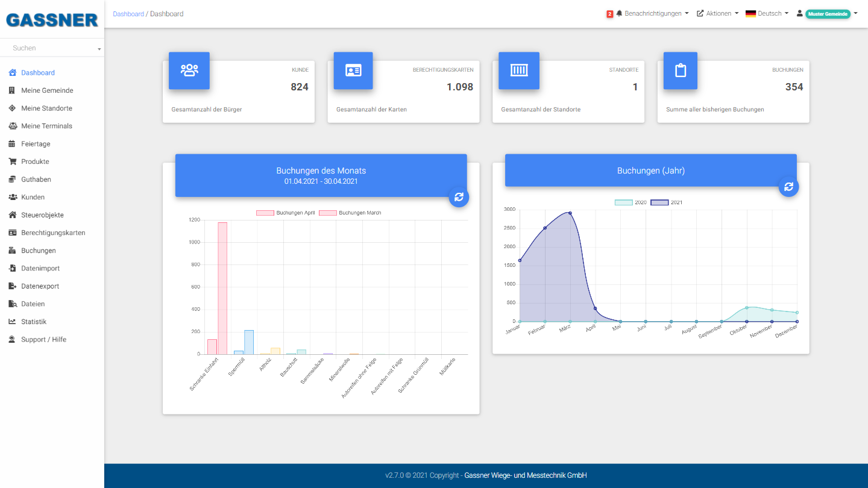Click the Dashboard breadcrumb link
The height and width of the screenshot is (488, 868).
click(x=128, y=14)
